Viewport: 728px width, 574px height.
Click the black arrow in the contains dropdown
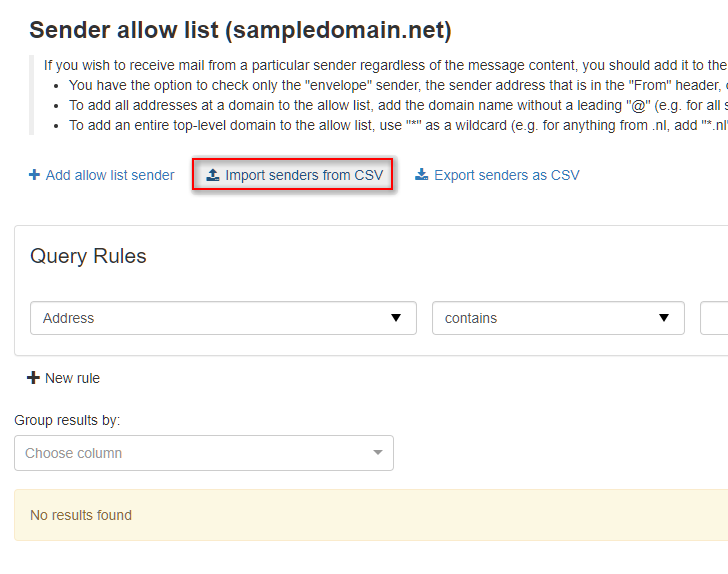(664, 318)
